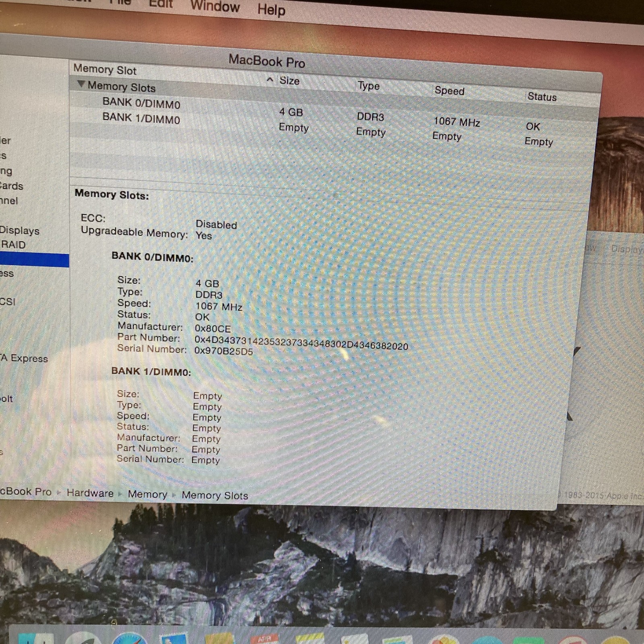Click the Manufacturer value 0x80CE
This screenshot has width=644, height=644.
213,328
